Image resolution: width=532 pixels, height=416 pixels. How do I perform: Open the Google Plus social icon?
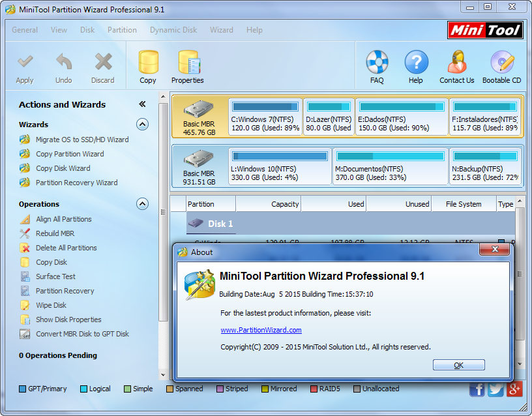tap(514, 389)
